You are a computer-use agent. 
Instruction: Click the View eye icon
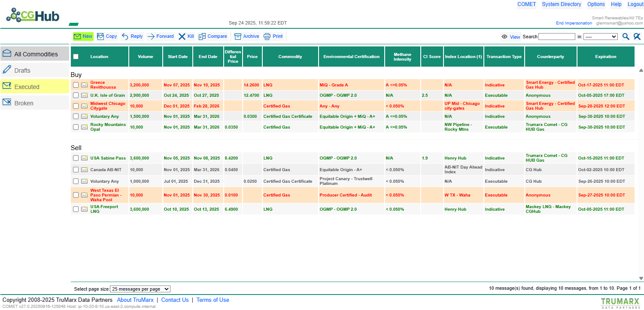[504, 37]
